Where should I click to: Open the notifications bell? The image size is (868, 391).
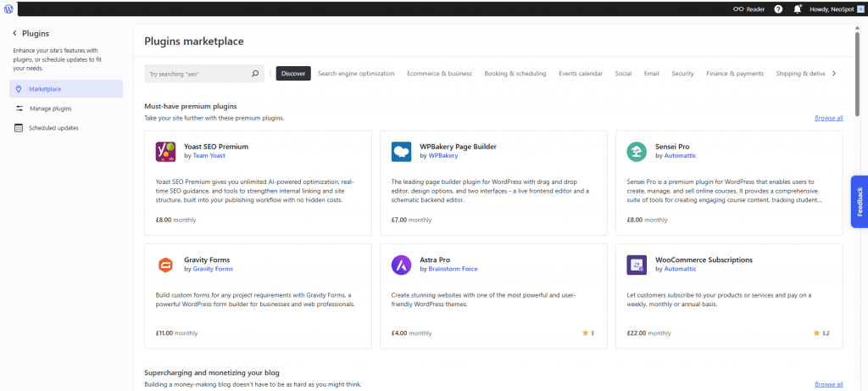click(797, 8)
